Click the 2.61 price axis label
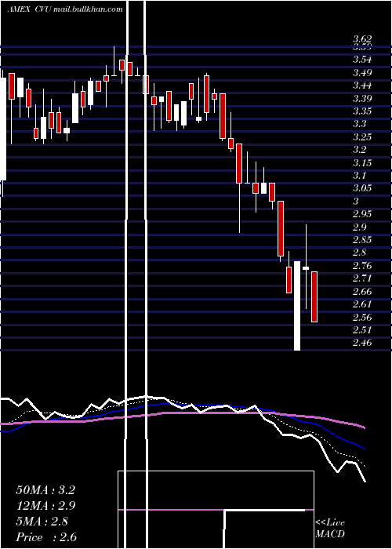This screenshot has width=392, height=549. coord(362,304)
